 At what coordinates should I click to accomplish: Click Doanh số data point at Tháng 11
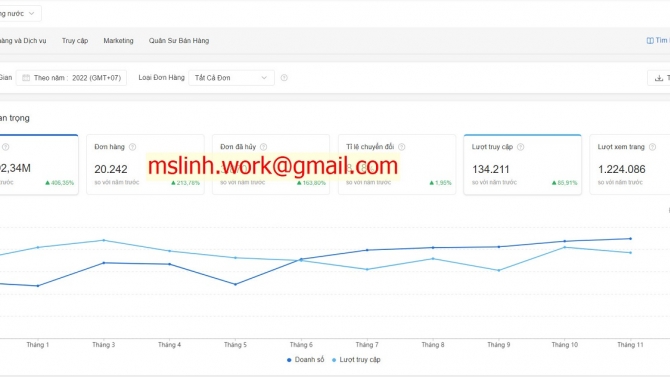[x=631, y=239]
